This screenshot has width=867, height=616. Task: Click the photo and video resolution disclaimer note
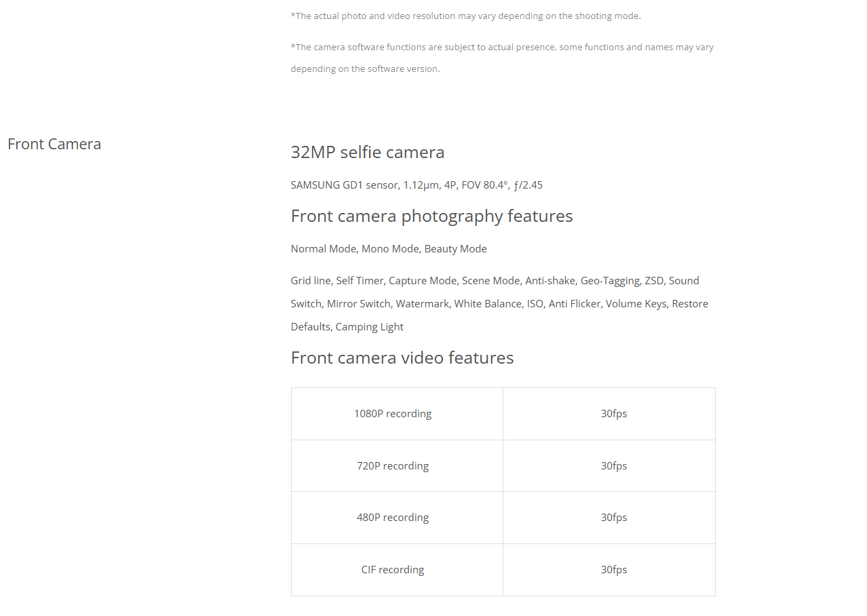(x=465, y=16)
